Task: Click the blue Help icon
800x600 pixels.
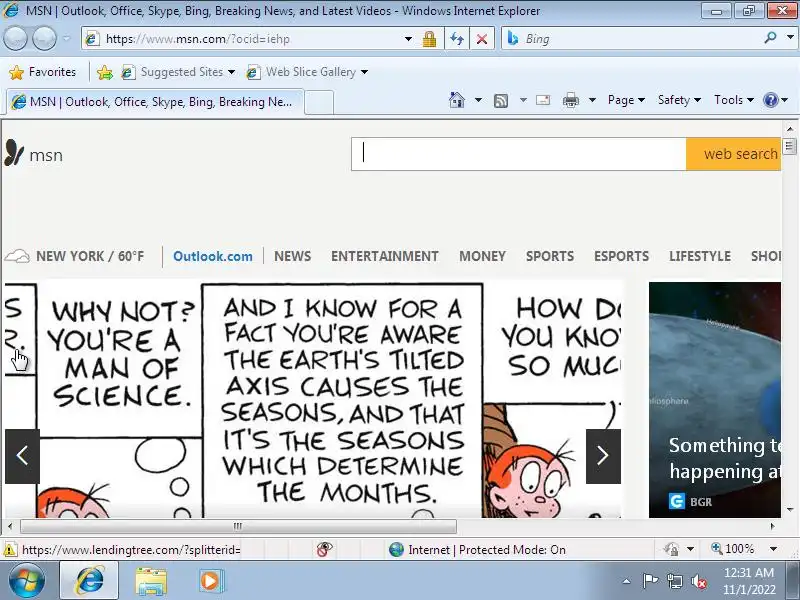Action: [x=770, y=100]
